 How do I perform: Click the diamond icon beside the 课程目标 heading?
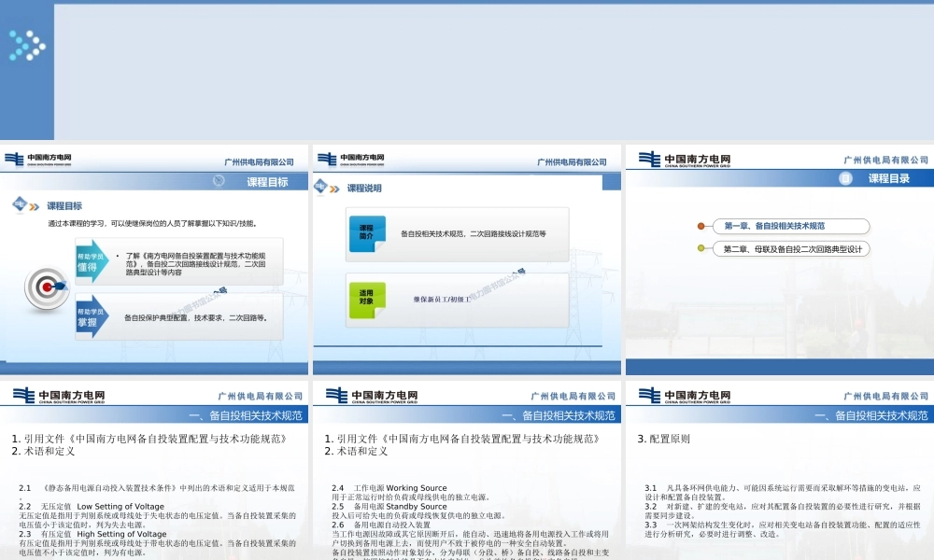[x=18, y=202]
